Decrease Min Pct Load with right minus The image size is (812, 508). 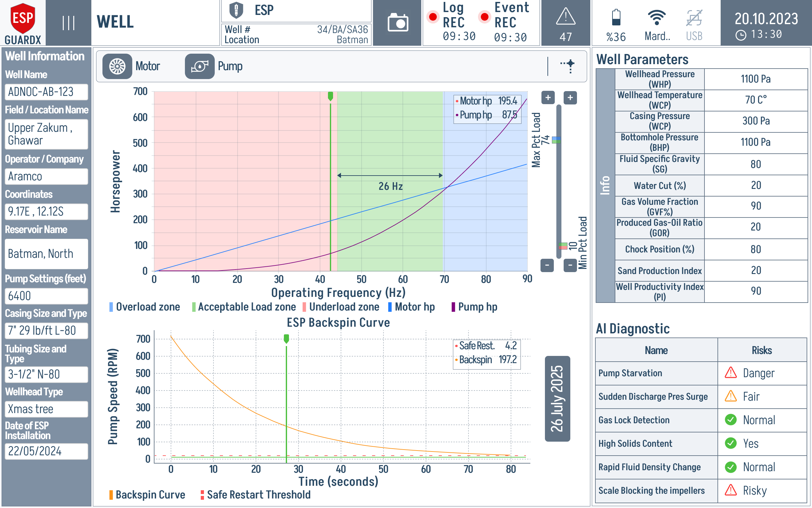point(570,265)
